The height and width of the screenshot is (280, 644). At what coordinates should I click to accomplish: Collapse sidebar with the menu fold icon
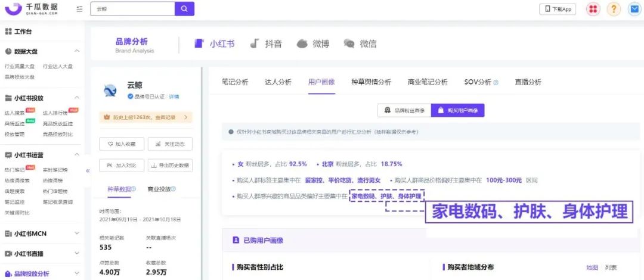80,9
